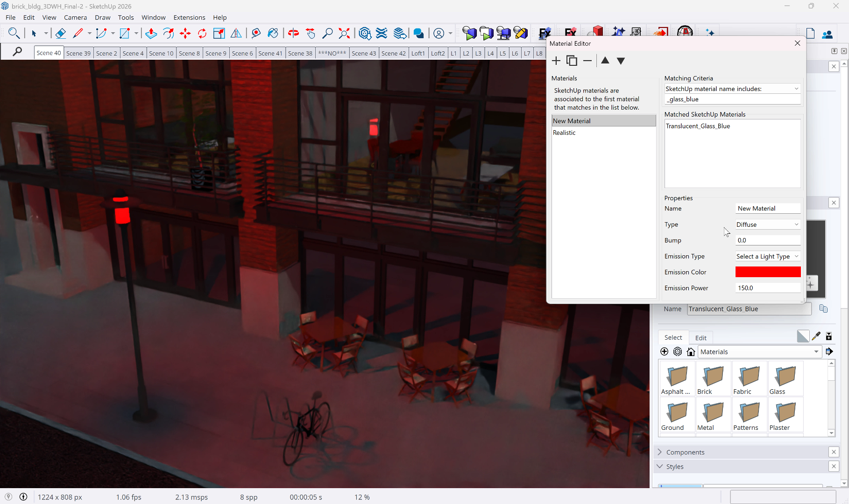Click the Emission Power input field
Image resolution: width=849 pixels, height=504 pixels.
(x=767, y=288)
